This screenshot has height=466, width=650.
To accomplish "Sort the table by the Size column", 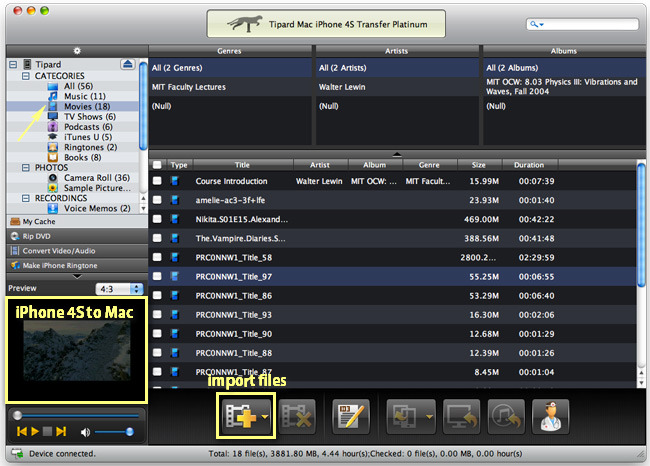I will (479, 165).
